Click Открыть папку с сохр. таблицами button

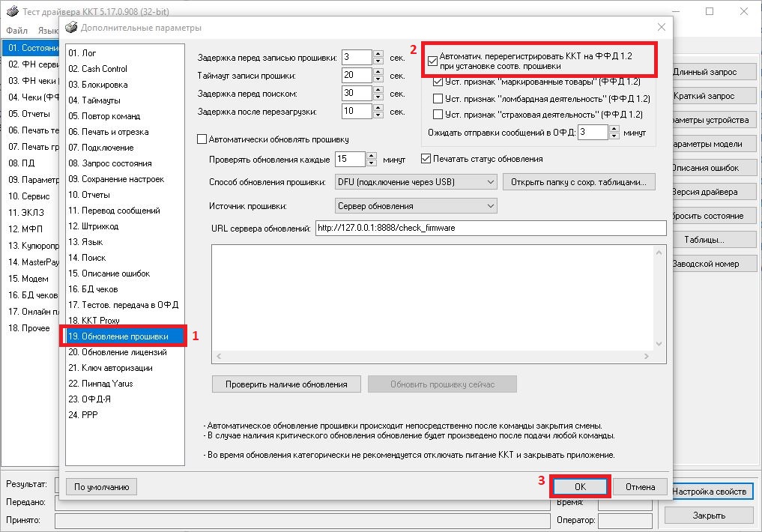point(579,182)
